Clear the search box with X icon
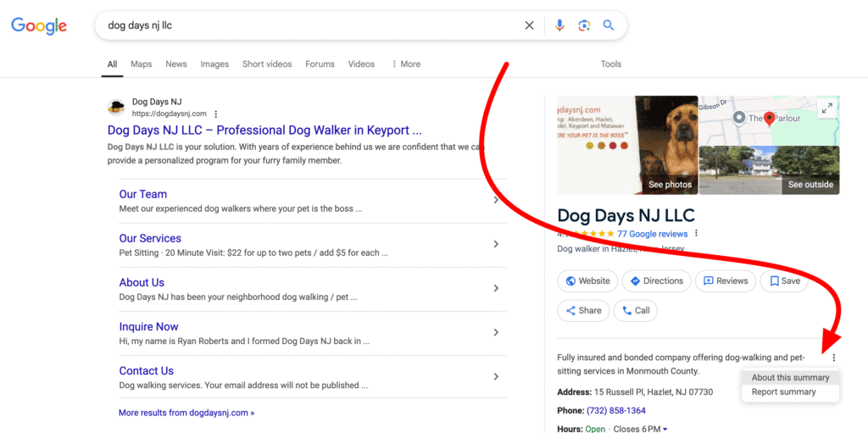This screenshot has width=868, height=433. point(529,25)
